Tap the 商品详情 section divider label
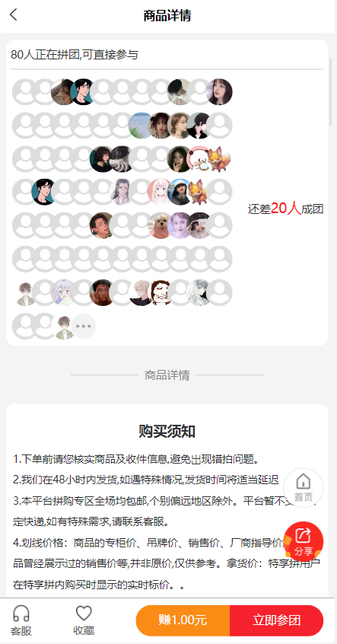The width and height of the screenshot is (337, 644). point(167,375)
